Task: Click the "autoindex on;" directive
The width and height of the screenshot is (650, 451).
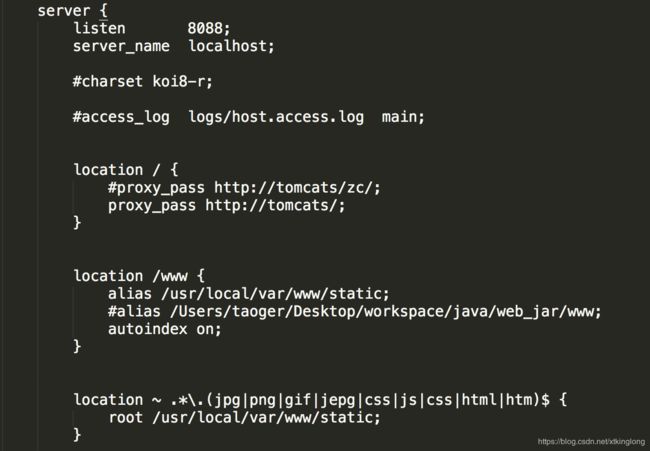Action: tap(165, 329)
